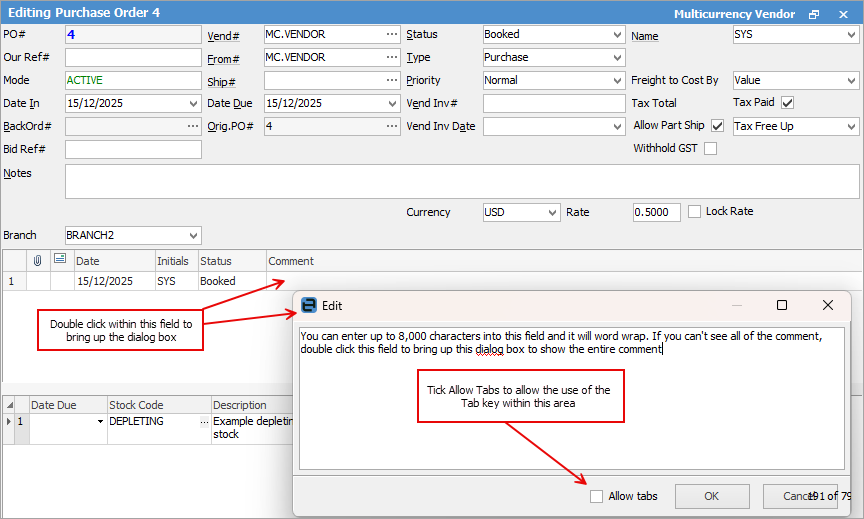Screen dimensions: 864x519
Task: Click the Date column header
Action: point(115,261)
